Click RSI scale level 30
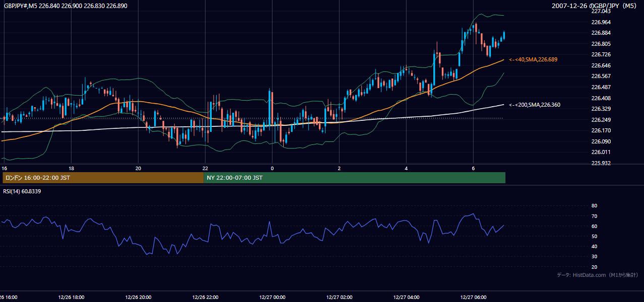 (x=594, y=257)
